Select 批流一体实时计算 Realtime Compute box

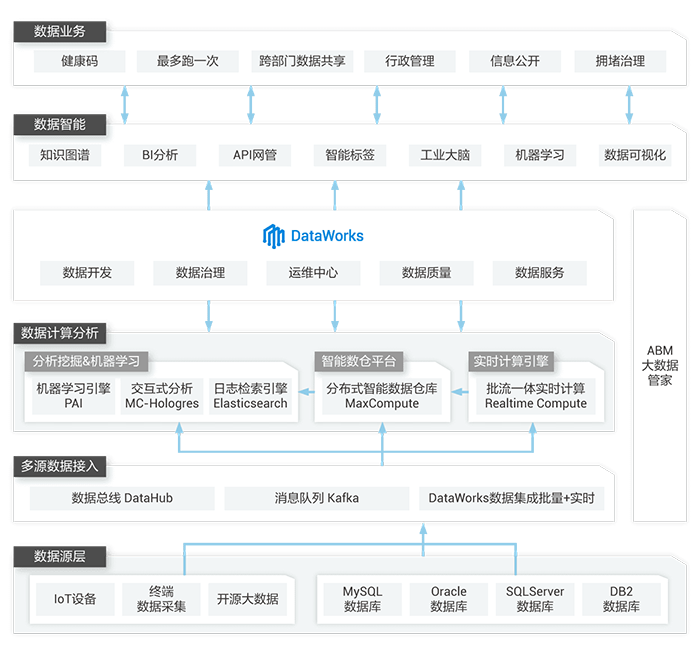pos(536,396)
